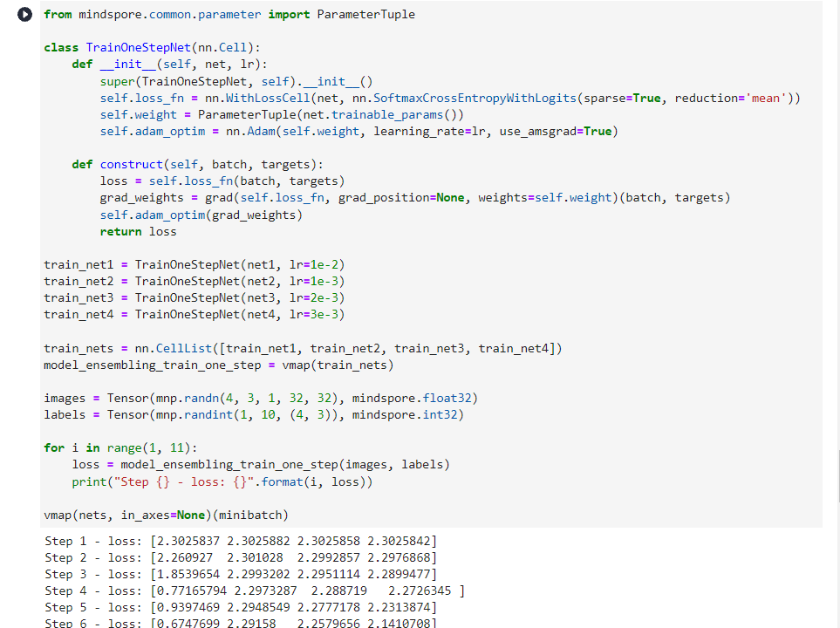This screenshot has width=840, height=628.
Task: Click the 'labels = Tensor(mnp.randint' line
Action: pos(254,414)
